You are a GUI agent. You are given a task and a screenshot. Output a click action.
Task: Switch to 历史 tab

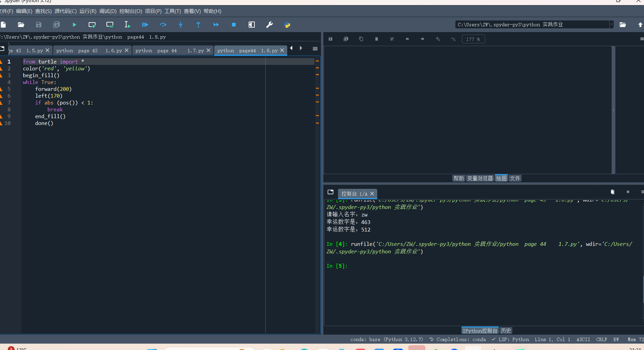(506, 331)
